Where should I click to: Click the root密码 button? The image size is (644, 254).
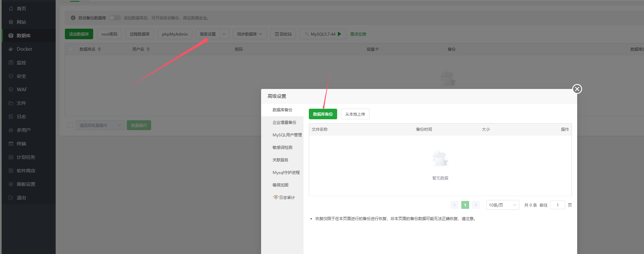pos(109,34)
